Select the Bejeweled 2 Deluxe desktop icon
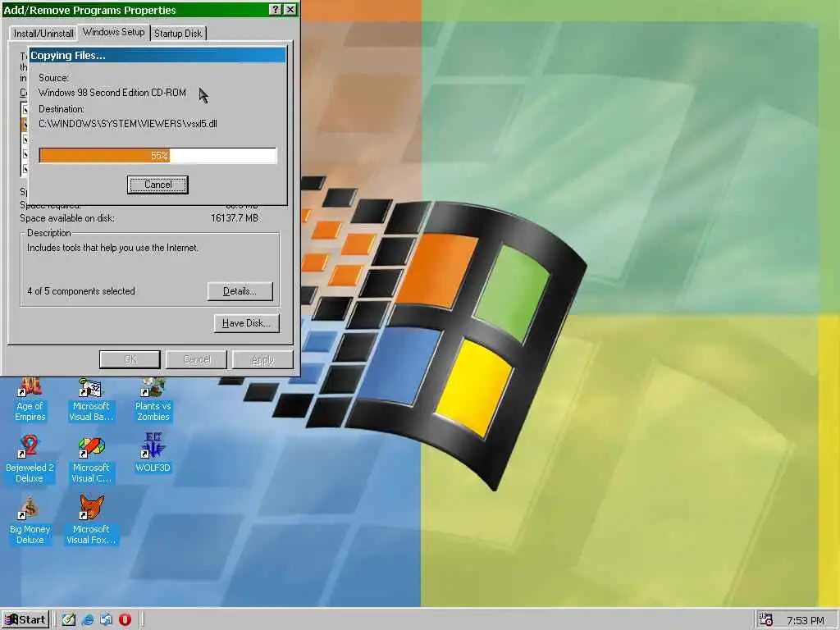The height and width of the screenshot is (630, 840). click(30, 459)
